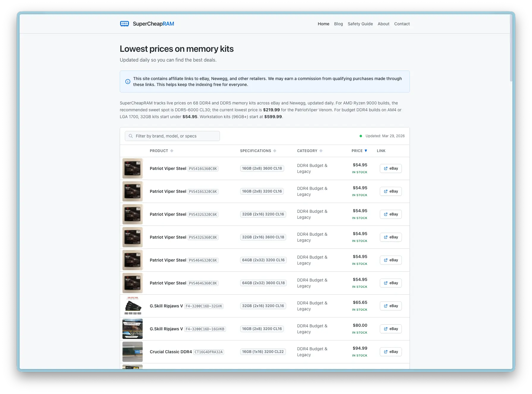The image size is (532, 394).
Task: Open the Contact nav item
Action: pyautogui.click(x=402, y=24)
